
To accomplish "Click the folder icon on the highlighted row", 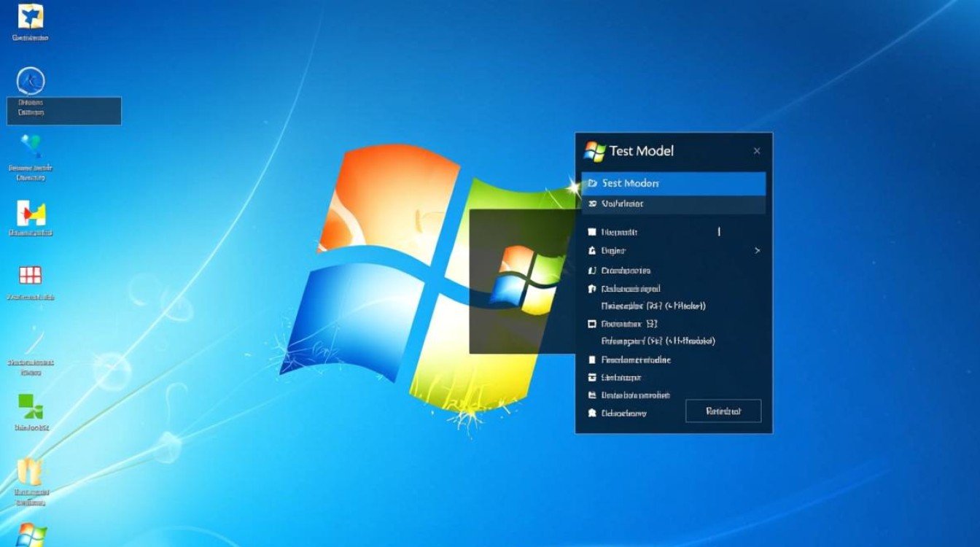I will point(592,183).
